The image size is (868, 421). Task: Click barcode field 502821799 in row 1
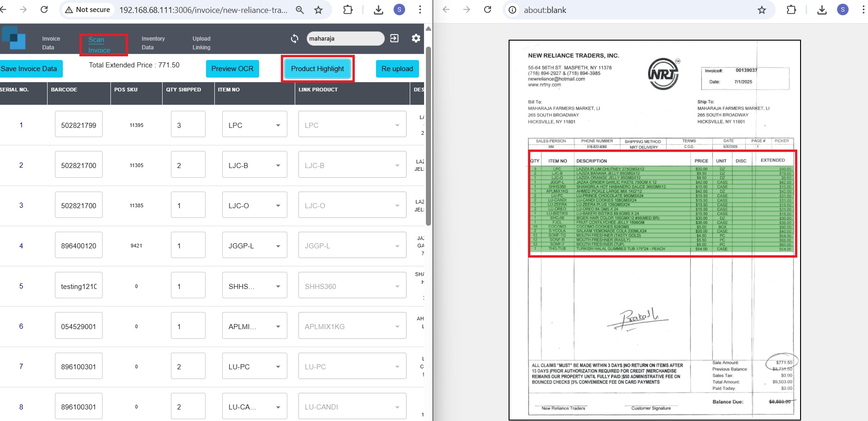pos(79,124)
